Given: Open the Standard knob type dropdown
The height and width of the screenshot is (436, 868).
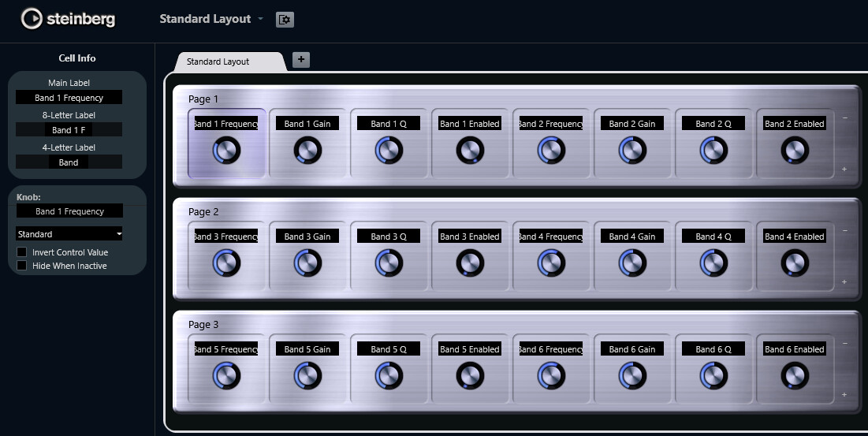Looking at the screenshot, I should pos(69,234).
